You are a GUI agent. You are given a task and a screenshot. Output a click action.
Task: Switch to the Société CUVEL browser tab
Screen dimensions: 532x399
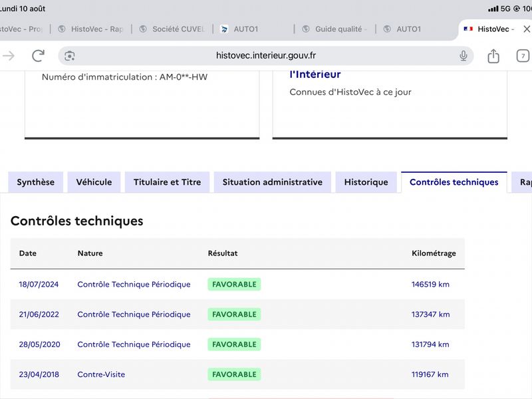point(172,29)
